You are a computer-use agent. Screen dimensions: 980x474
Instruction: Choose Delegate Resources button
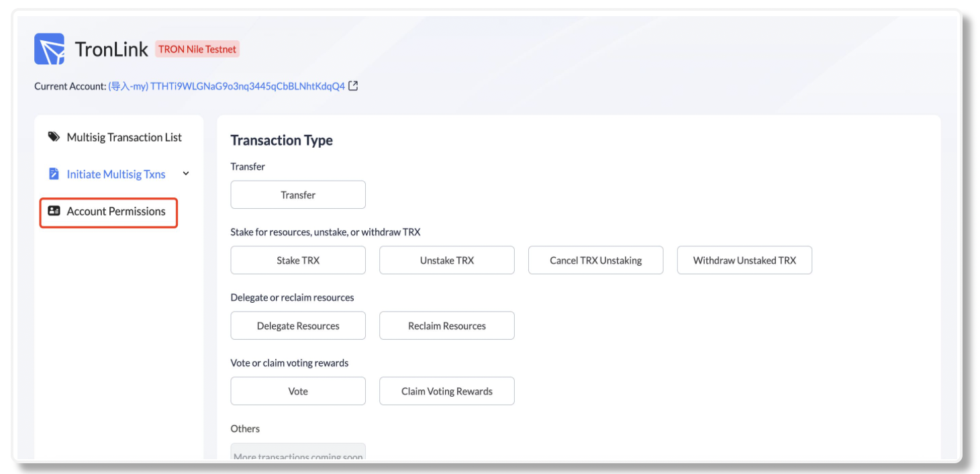(x=298, y=326)
